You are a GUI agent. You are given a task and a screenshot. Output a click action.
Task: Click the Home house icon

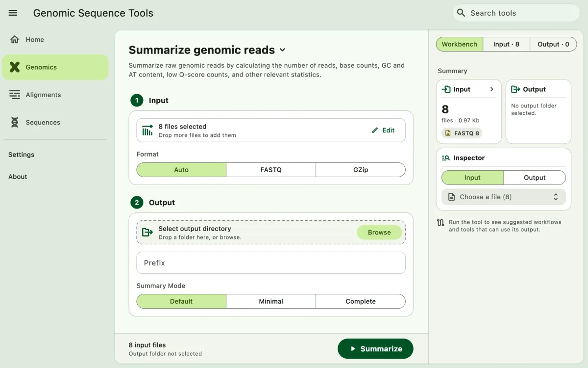point(15,40)
